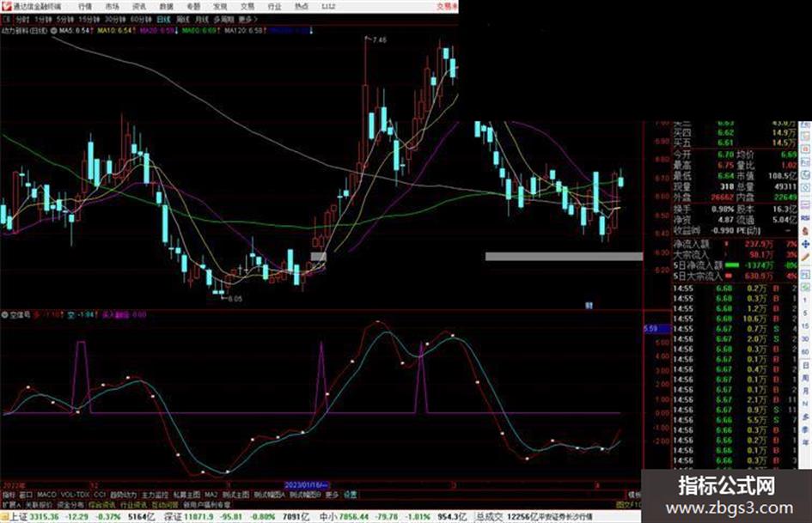The width and height of the screenshot is (812, 523).
Task: Click the 换手 0.98% value in quote panel
Action: point(723,209)
